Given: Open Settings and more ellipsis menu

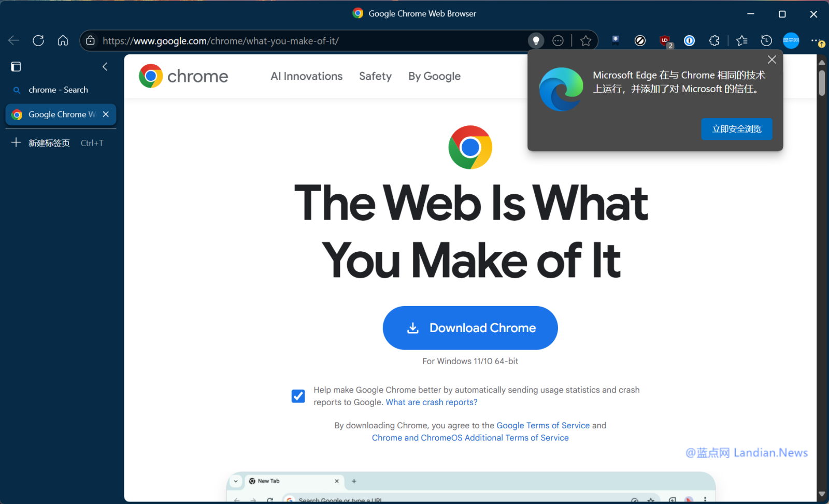Looking at the screenshot, I should point(816,40).
